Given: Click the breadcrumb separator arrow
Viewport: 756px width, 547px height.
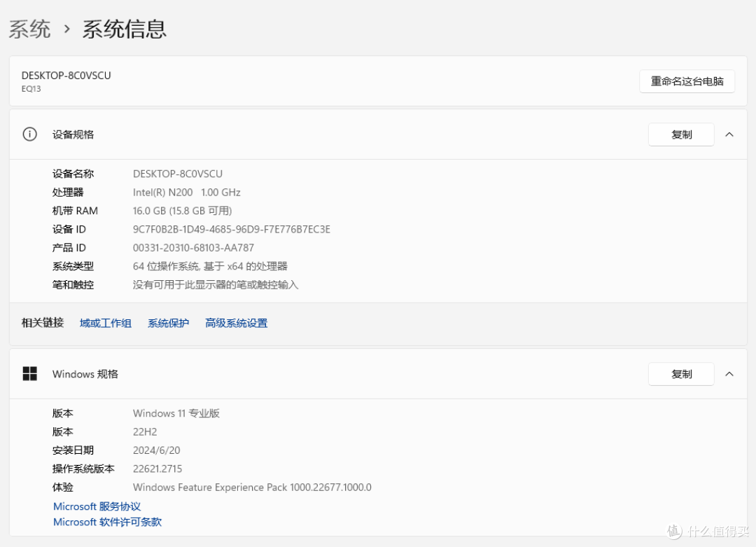Looking at the screenshot, I should click(67, 29).
